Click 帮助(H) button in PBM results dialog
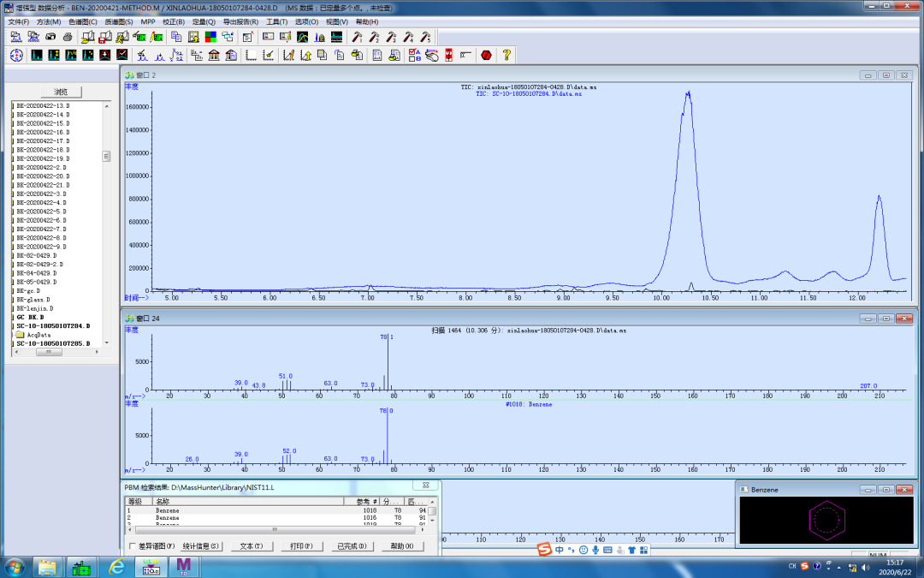Viewport: 924px width, 578px height. [402, 546]
